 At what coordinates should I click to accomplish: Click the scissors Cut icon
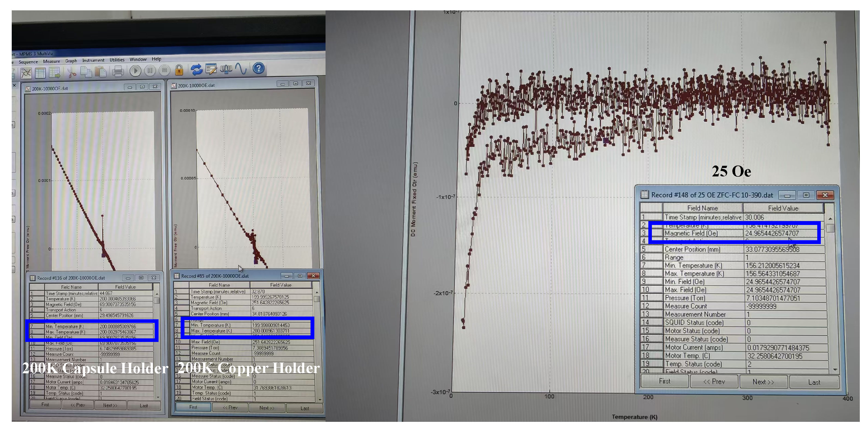click(71, 72)
